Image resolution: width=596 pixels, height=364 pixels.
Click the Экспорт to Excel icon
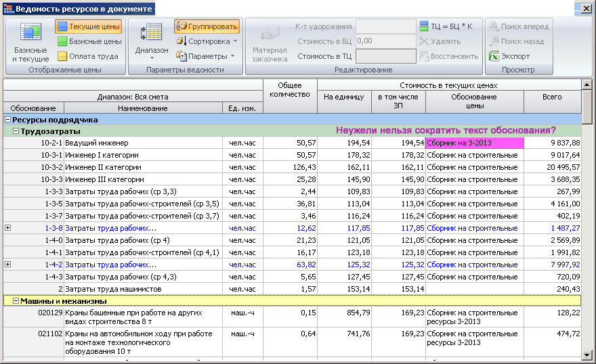494,56
